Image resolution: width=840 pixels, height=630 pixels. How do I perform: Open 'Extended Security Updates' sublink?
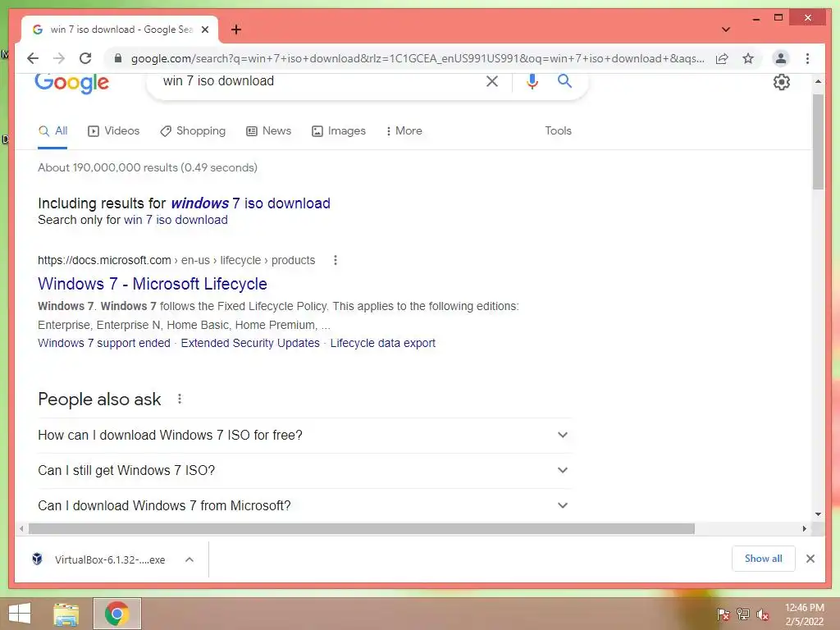click(x=250, y=343)
